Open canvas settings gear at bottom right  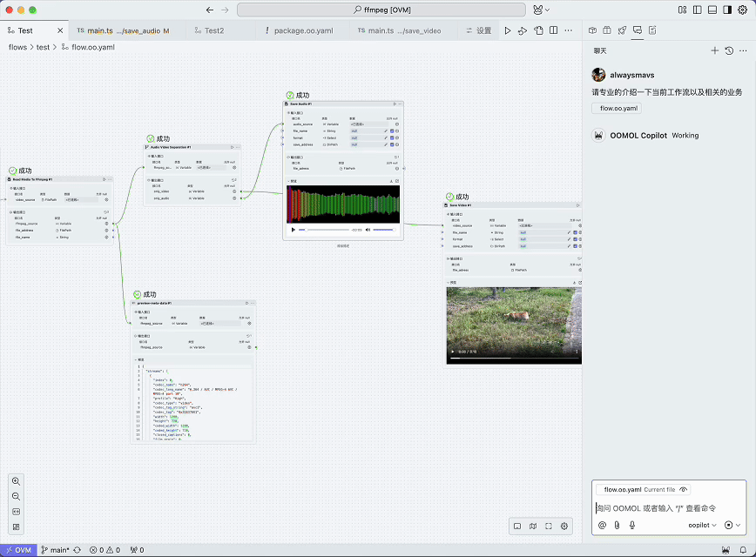pos(564,526)
